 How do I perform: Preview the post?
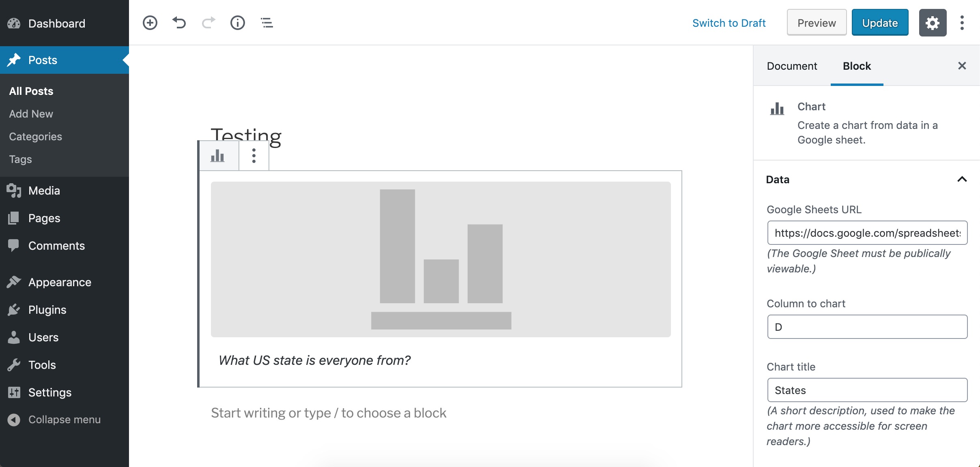[817, 23]
